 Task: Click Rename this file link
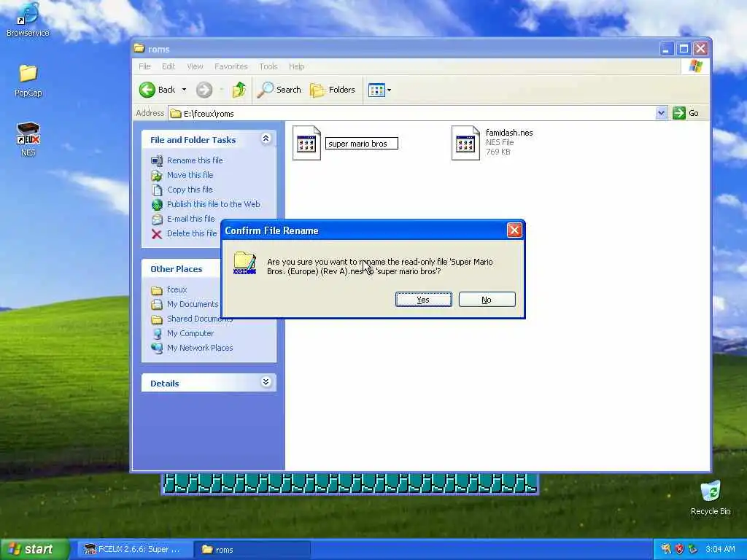coord(195,160)
